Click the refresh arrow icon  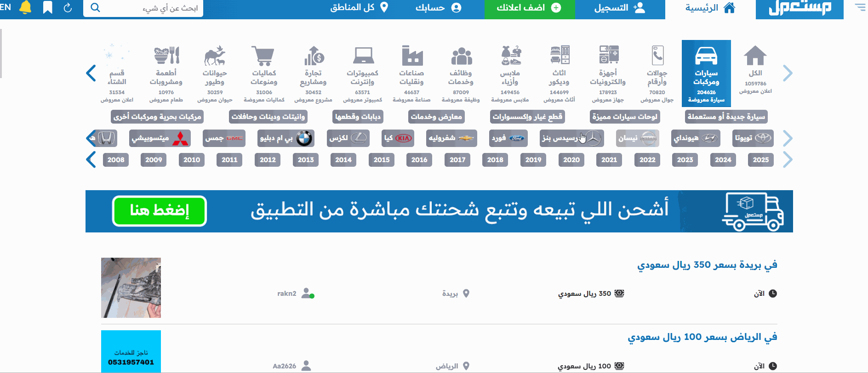pyautogui.click(x=68, y=8)
